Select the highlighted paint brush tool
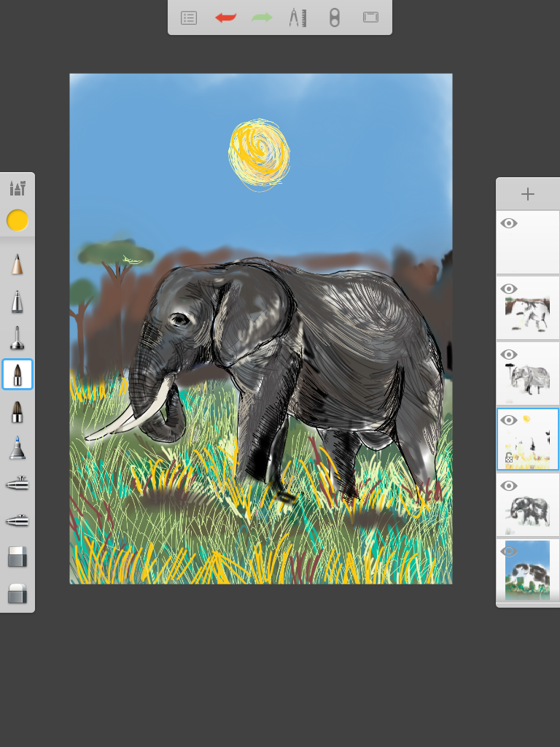 [x=17, y=374]
